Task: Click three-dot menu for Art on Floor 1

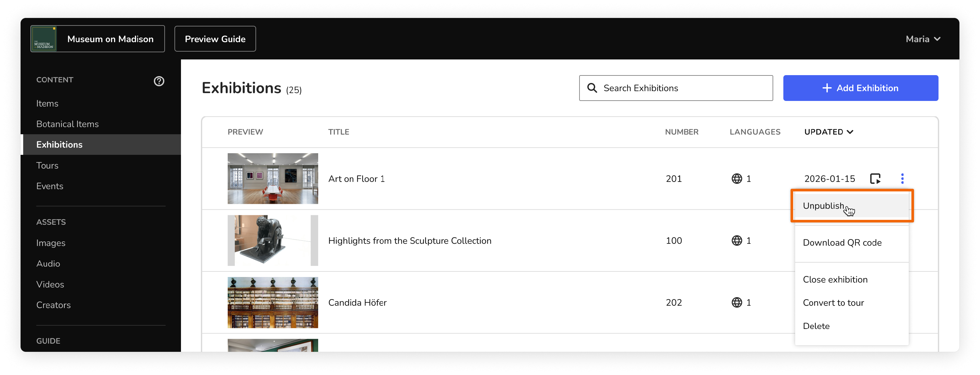Action: click(902, 178)
